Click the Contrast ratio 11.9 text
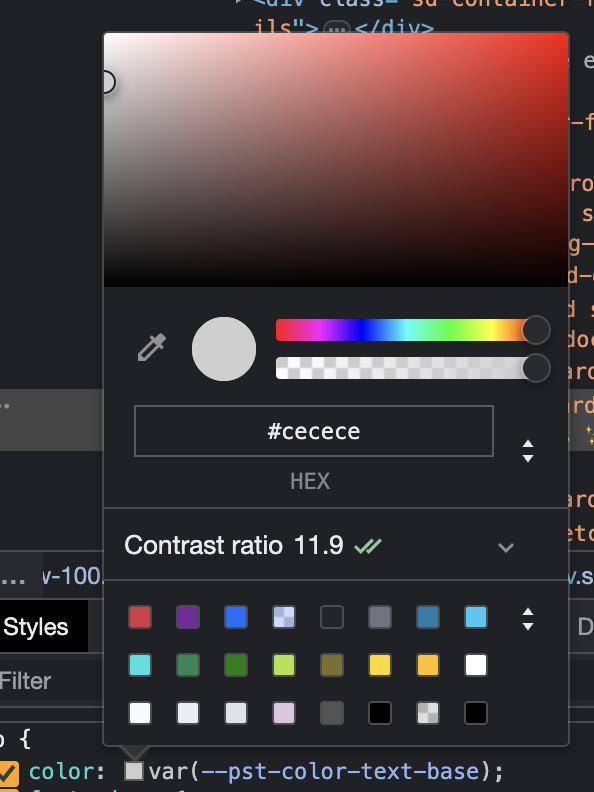 pos(234,546)
